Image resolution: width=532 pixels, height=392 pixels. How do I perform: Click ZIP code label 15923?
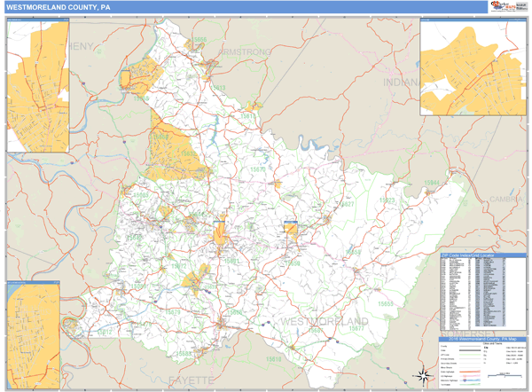[387, 200]
